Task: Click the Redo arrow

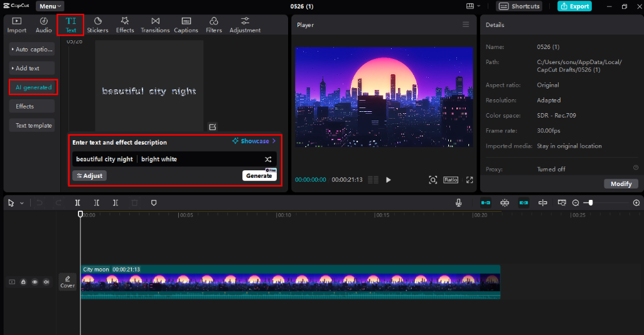Action: point(58,202)
